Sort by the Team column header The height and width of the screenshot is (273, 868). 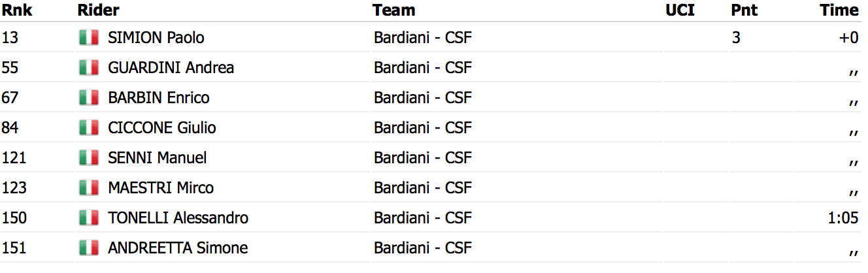(x=394, y=10)
